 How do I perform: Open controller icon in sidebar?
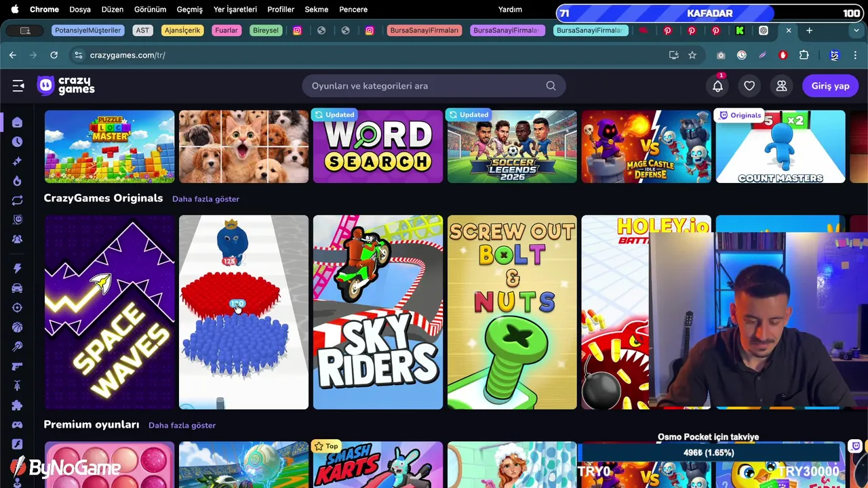coord(17,425)
